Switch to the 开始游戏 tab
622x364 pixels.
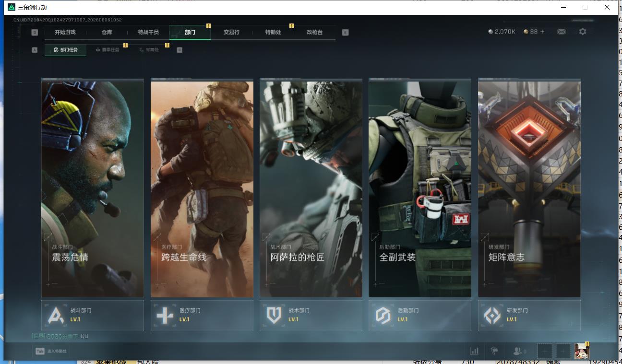pos(65,33)
